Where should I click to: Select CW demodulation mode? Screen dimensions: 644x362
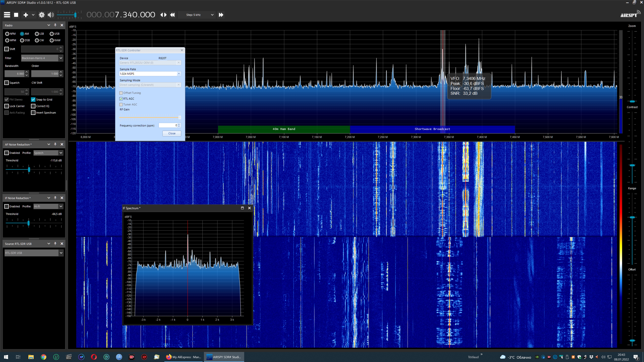point(39,40)
